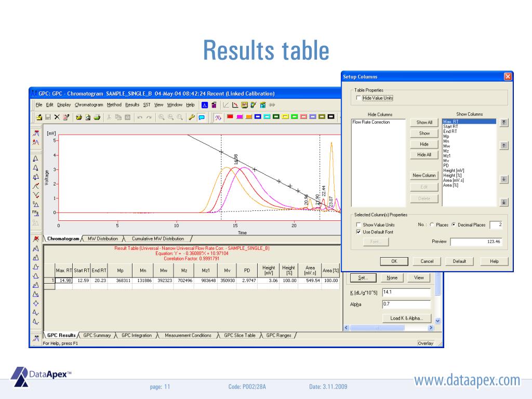Click the Show All button
The height and width of the screenshot is (399, 532).
(424, 123)
